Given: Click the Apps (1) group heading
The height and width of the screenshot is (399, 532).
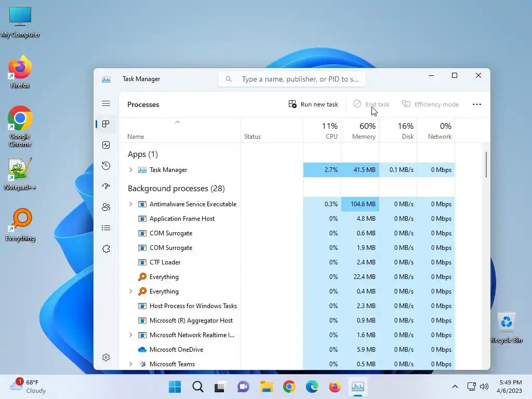Looking at the screenshot, I should [143, 154].
